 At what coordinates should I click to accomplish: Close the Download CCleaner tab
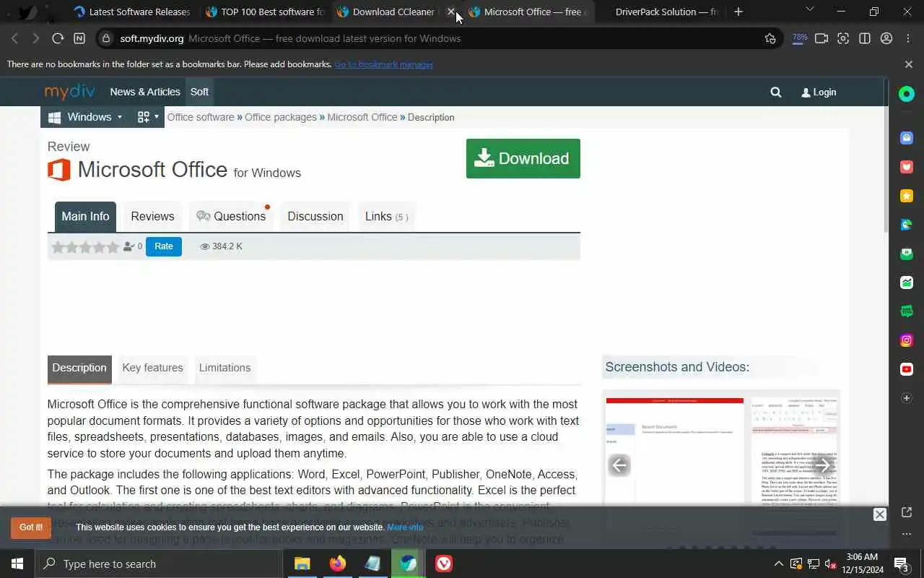point(451,12)
